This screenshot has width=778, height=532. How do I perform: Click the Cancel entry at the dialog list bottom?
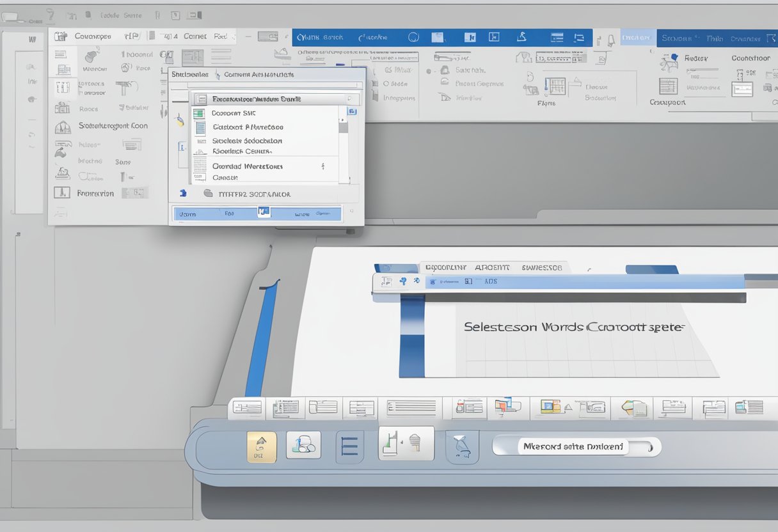226,178
